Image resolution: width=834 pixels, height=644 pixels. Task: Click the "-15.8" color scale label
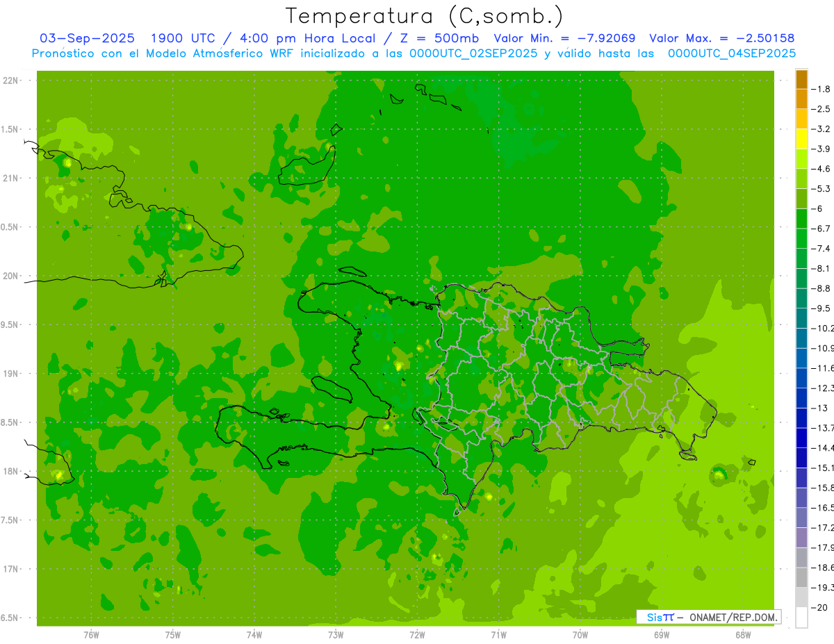pyautogui.click(x=824, y=488)
